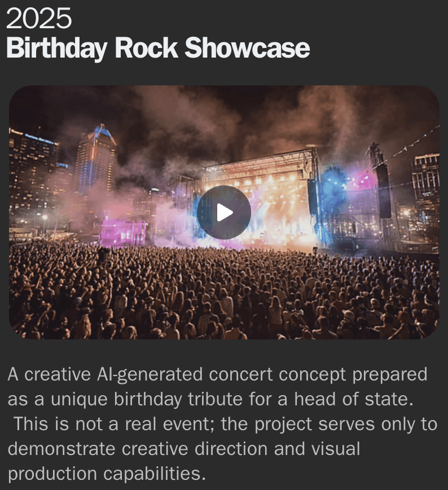The image size is (448, 490).
Task: Click the white play triangle icon
Action: tap(225, 212)
